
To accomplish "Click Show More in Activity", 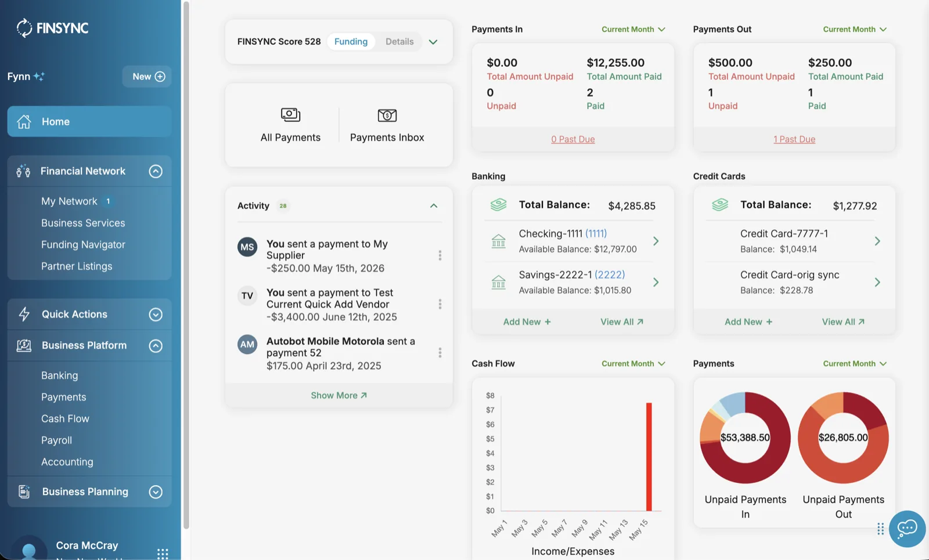I will (339, 395).
